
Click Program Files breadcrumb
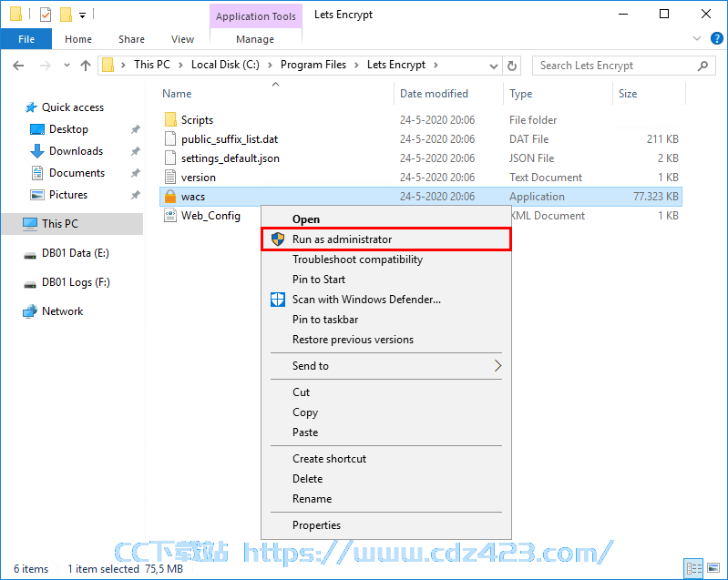[313, 65]
